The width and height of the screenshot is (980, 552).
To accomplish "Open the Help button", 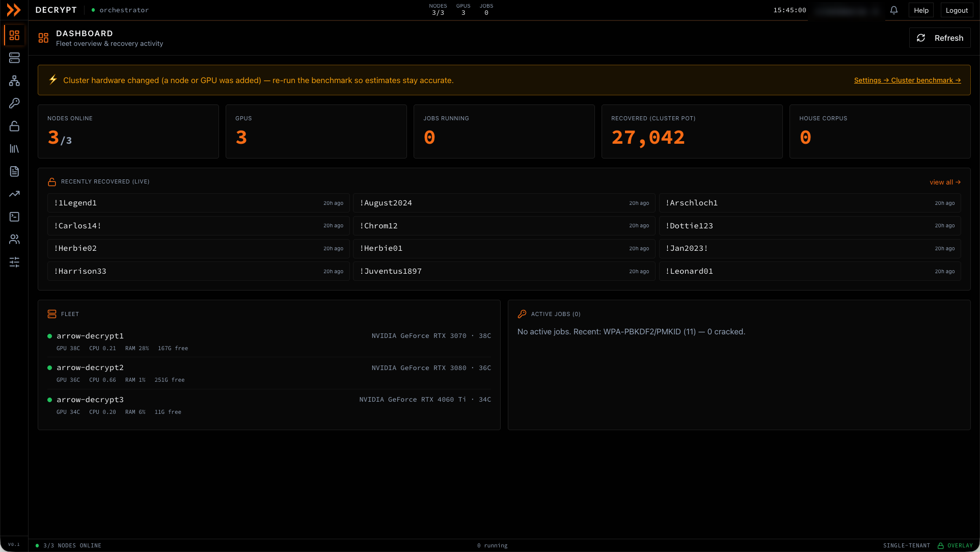I will click(x=921, y=10).
